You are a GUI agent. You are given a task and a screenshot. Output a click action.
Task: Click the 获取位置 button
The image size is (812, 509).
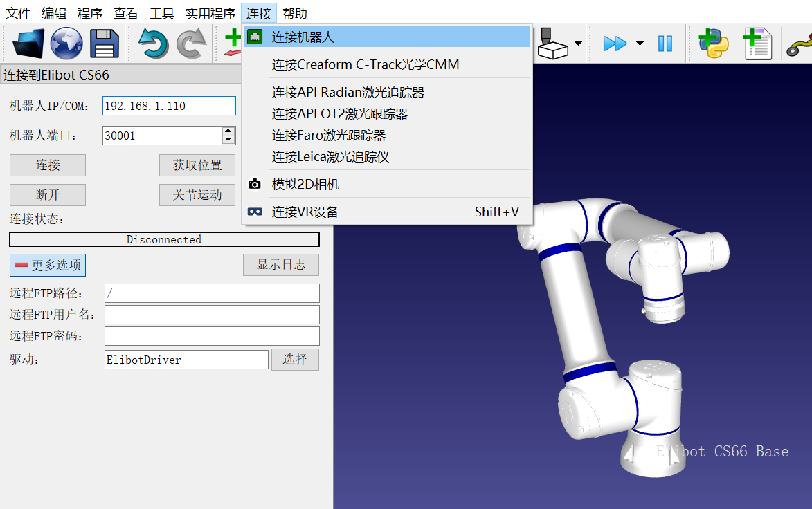[197, 165]
